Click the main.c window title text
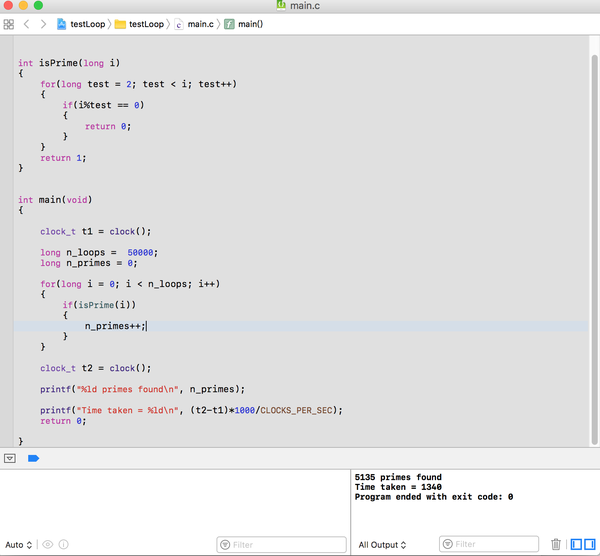The image size is (600, 556). point(305,6)
